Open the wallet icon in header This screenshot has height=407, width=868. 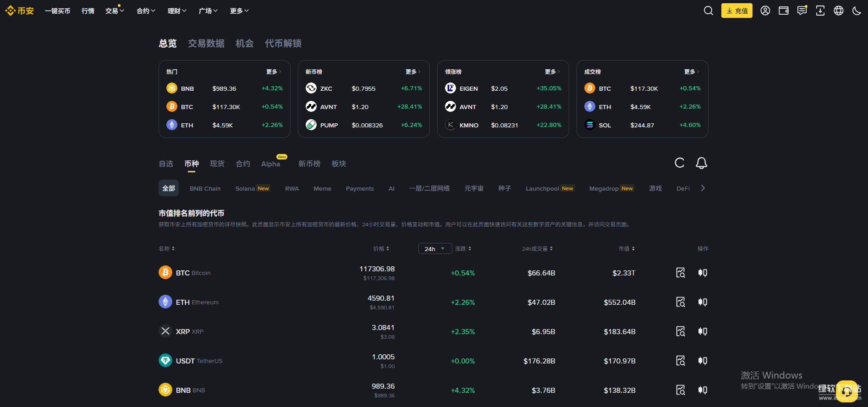tap(784, 11)
